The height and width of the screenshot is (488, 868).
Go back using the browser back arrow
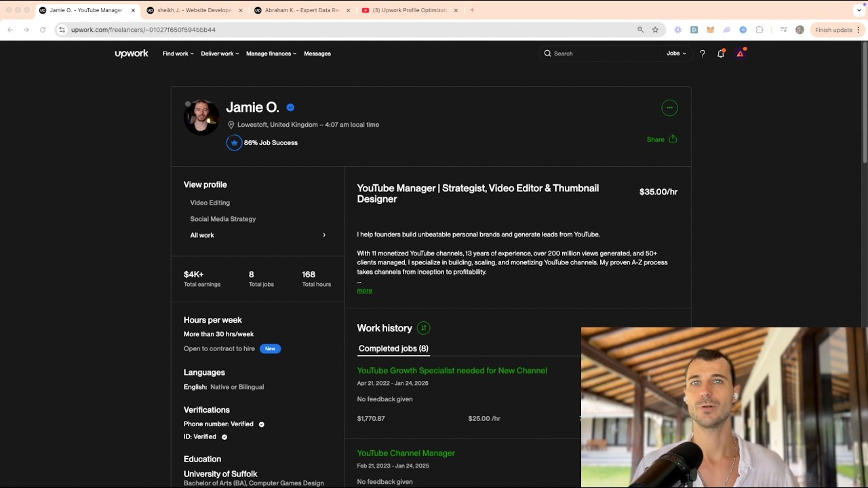[x=10, y=30]
